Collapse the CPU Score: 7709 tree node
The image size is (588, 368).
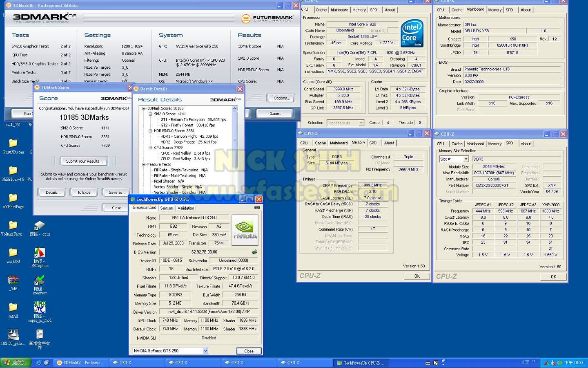click(150, 148)
